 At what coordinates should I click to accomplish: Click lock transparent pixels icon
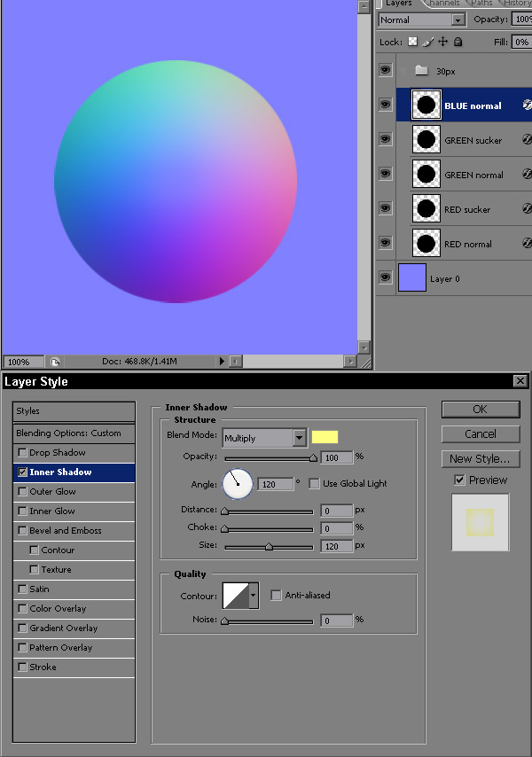413,42
